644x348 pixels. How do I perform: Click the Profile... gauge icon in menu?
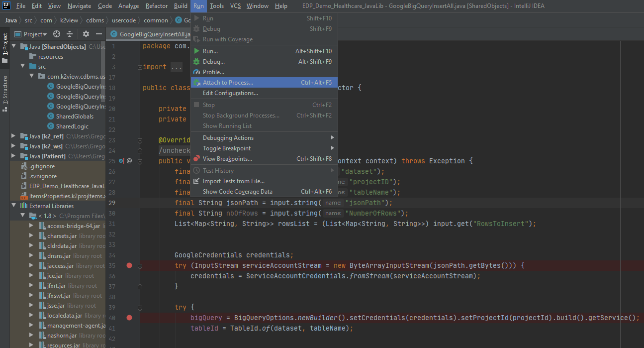coord(196,72)
